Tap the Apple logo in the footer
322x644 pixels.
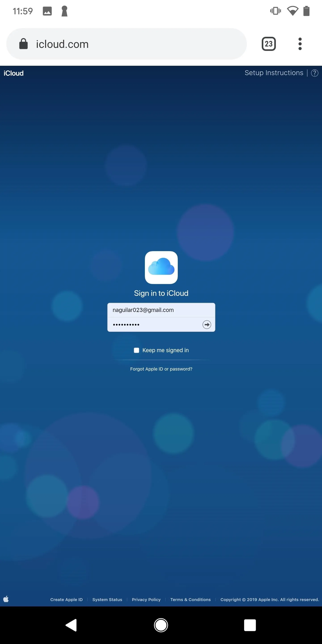[6, 599]
